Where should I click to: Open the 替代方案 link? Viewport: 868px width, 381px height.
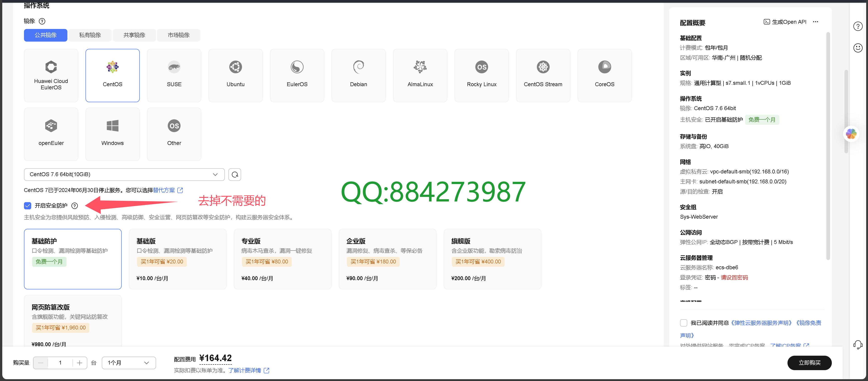pyautogui.click(x=164, y=190)
